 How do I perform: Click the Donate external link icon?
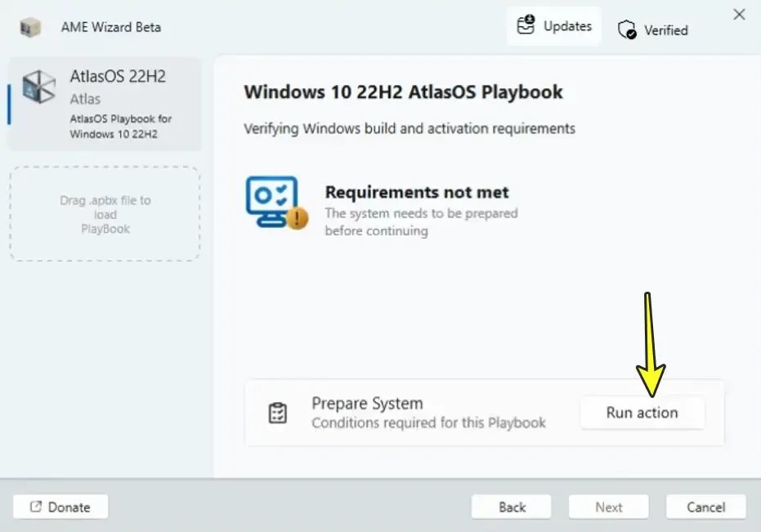[x=36, y=507]
